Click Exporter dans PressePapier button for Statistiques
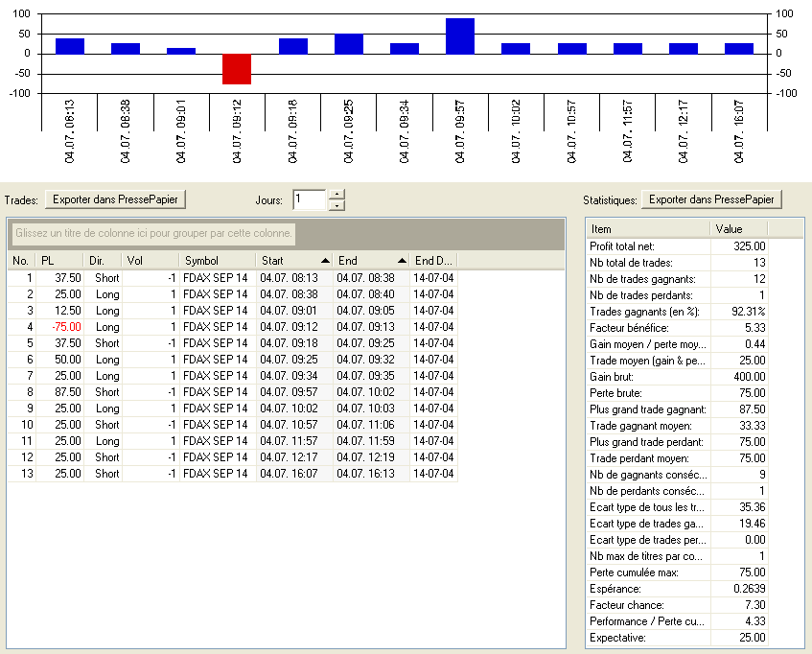 (712, 199)
